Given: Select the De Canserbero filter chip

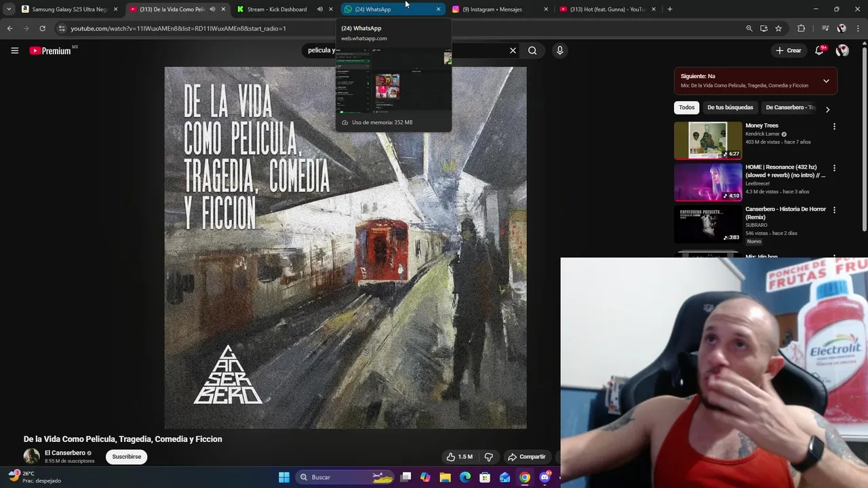Looking at the screenshot, I should (790, 107).
